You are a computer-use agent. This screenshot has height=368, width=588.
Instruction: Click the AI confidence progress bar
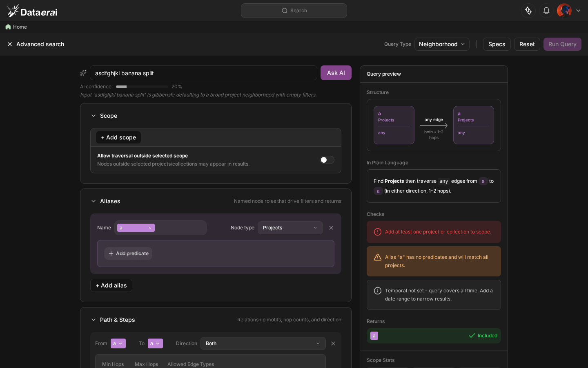142,87
